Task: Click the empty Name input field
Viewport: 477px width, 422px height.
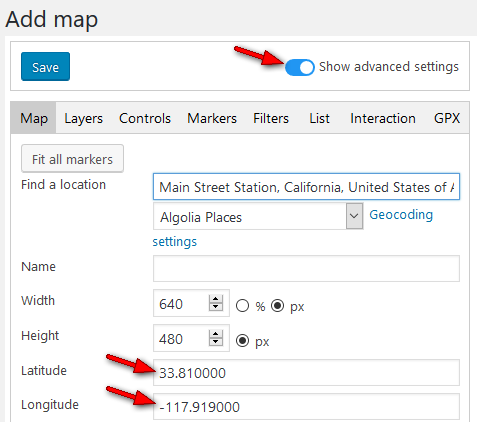Action: [306, 268]
